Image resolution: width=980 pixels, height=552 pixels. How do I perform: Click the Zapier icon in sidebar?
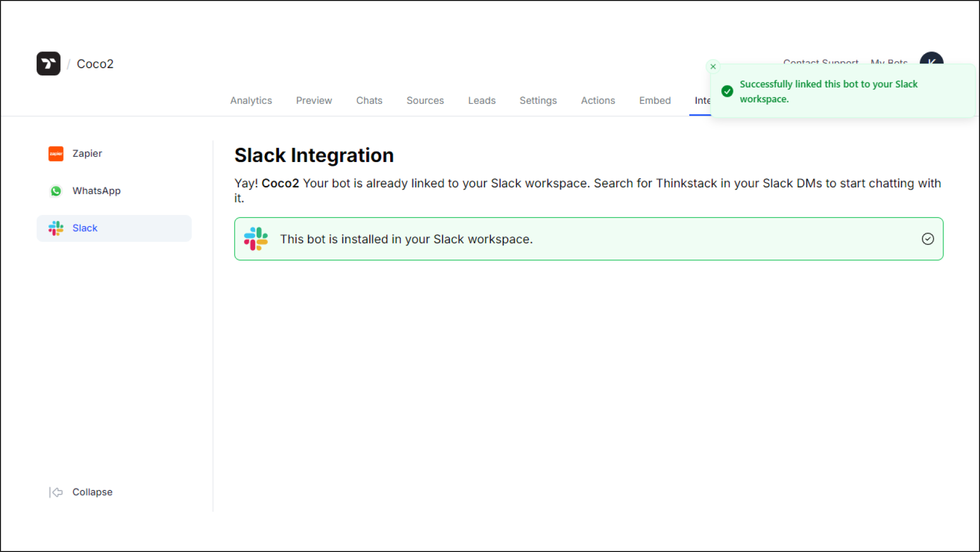pyautogui.click(x=56, y=153)
